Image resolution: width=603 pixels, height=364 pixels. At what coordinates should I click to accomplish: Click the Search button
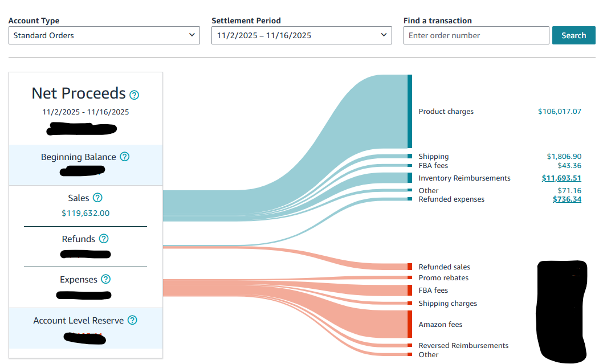point(573,35)
